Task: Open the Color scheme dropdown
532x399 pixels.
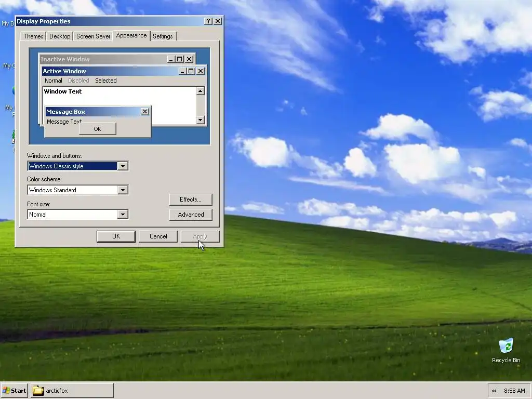Action: point(123,190)
